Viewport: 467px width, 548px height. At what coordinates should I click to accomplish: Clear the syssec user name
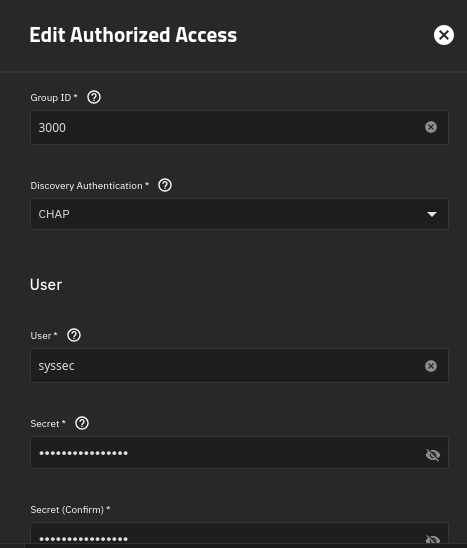[x=431, y=366]
